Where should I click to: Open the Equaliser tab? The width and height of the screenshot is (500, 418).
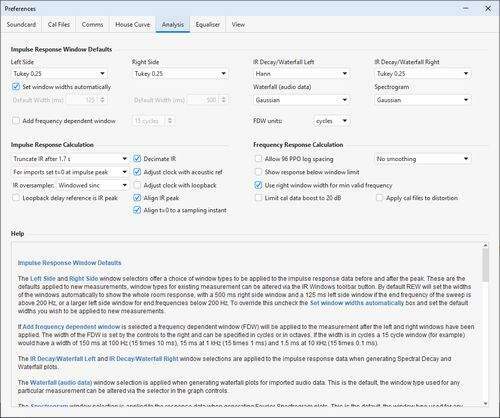(x=208, y=25)
